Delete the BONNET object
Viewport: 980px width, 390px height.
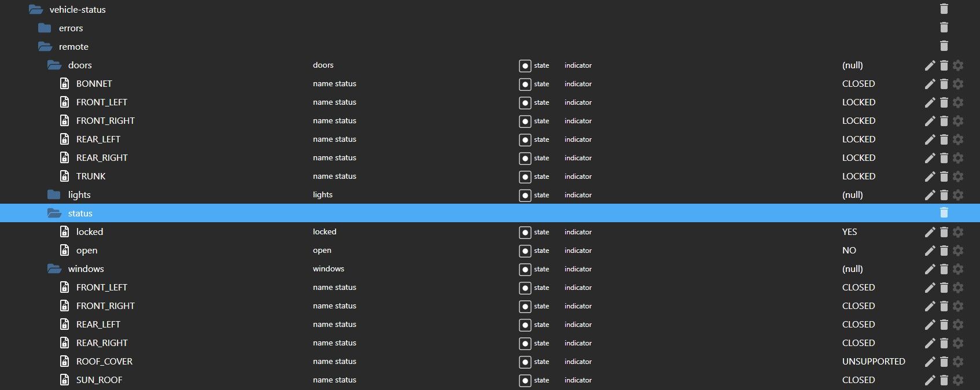pyautogui.click(x=944, y=84)
